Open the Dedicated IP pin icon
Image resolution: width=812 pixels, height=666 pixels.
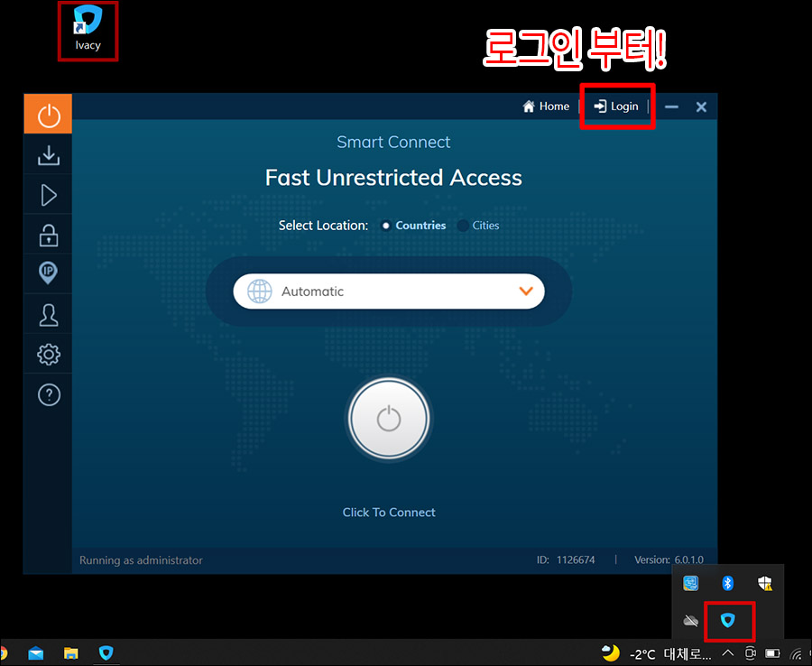[x=48, y=273]
